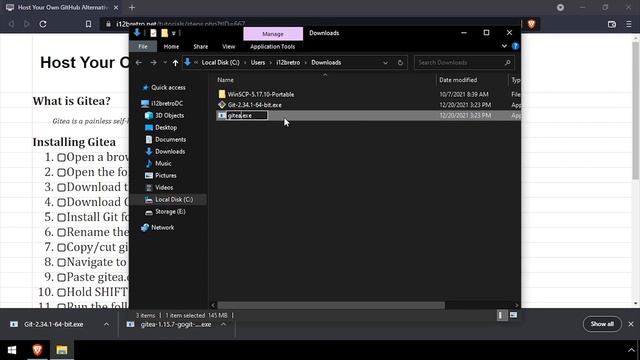This screenshot has width=640, height=360.
Task: Click the properties icon in quick access toolbar
Action: point(153,33)
